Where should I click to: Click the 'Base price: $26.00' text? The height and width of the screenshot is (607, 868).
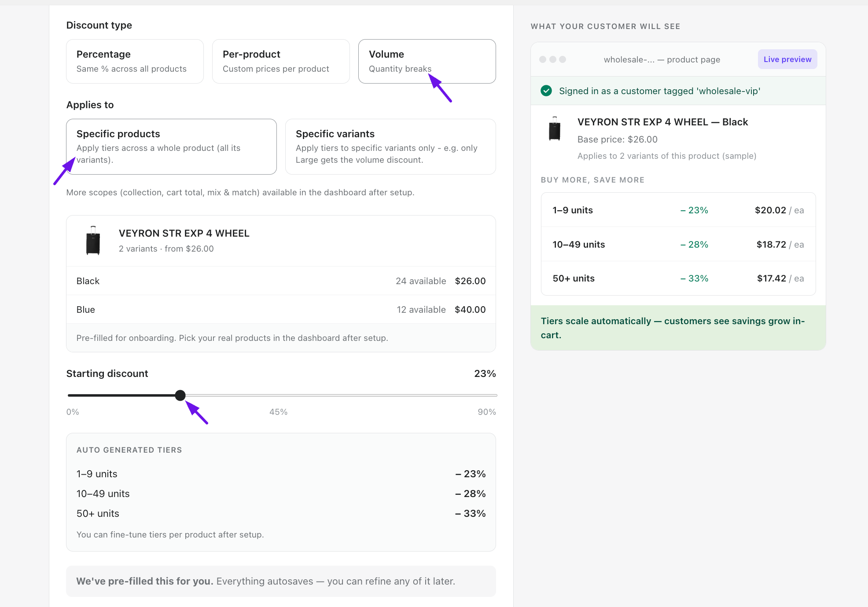click(617, 139)
